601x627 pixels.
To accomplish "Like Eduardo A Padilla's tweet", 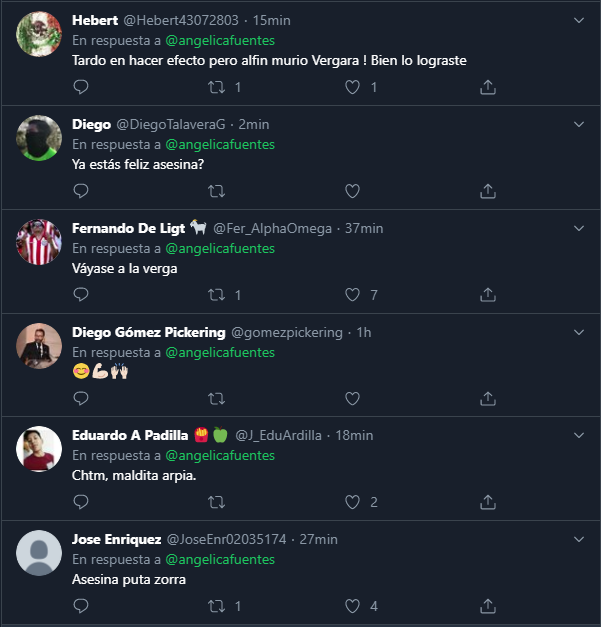I will point(352,502).
